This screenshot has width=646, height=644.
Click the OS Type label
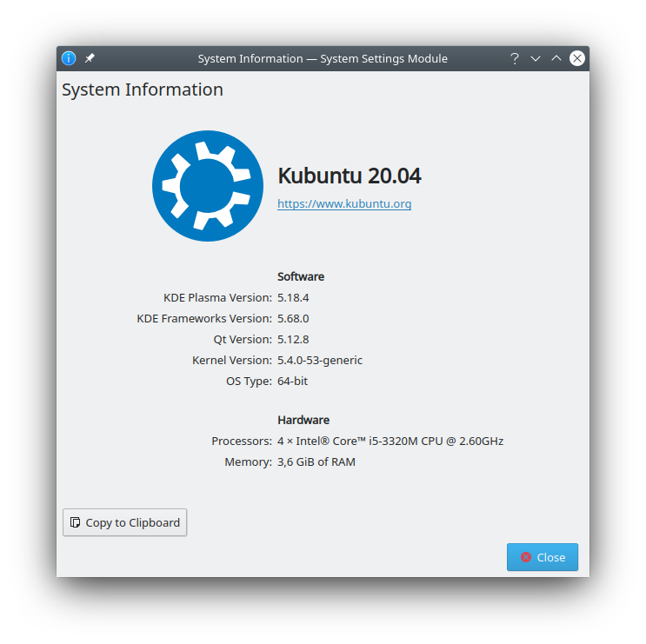click(x=249, y=382)
